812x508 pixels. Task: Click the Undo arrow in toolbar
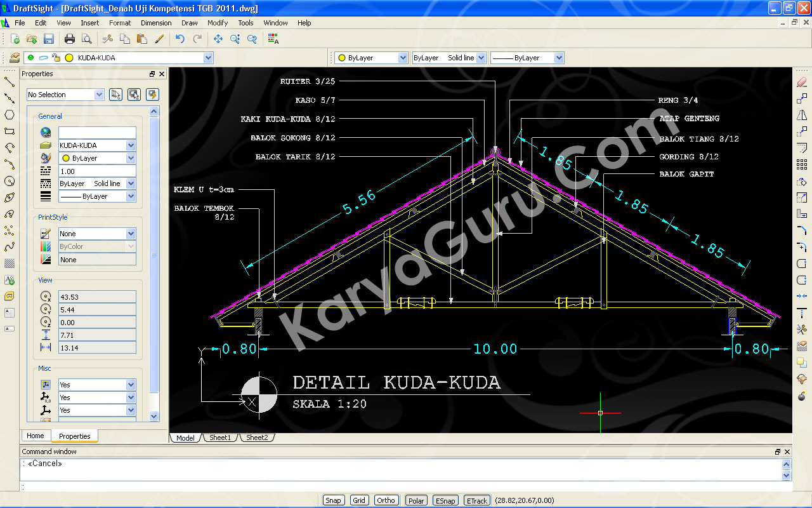180,39
